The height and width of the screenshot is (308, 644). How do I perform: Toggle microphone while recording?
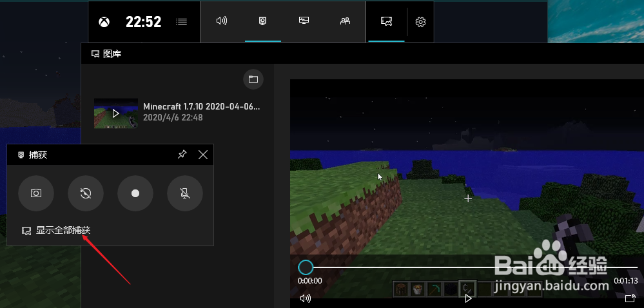coord(185,193)
